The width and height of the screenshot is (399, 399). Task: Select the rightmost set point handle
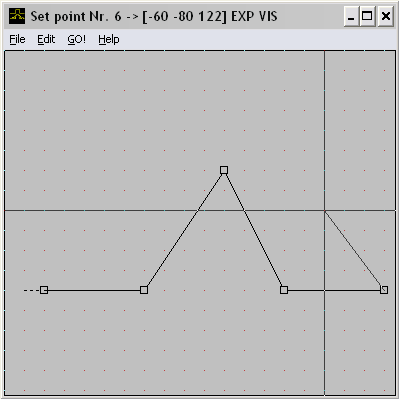(x=384, y=290)
